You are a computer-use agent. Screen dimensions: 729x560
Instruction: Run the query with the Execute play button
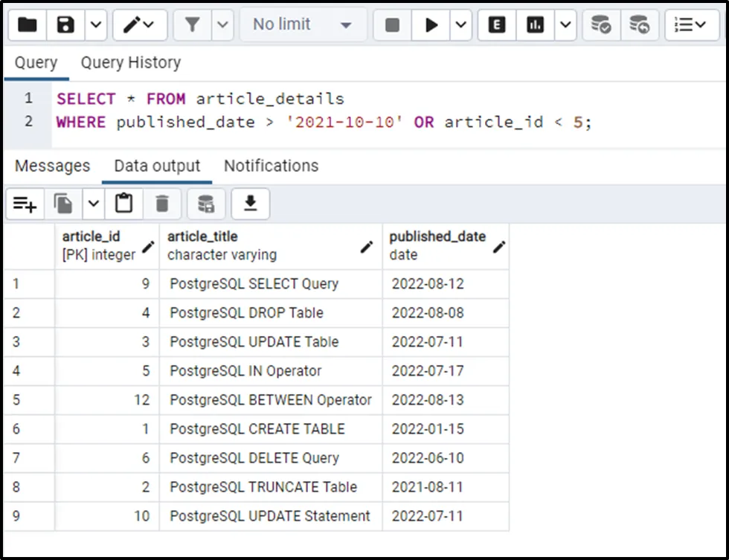(431, 25)
